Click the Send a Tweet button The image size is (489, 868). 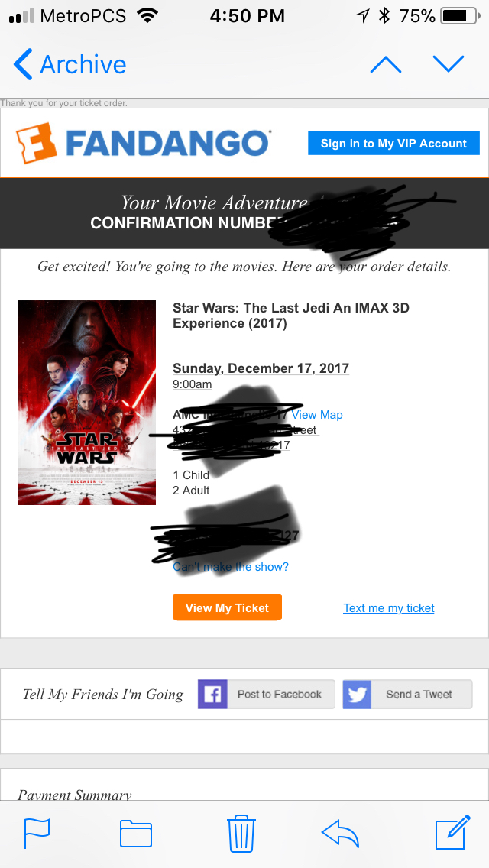407,695
